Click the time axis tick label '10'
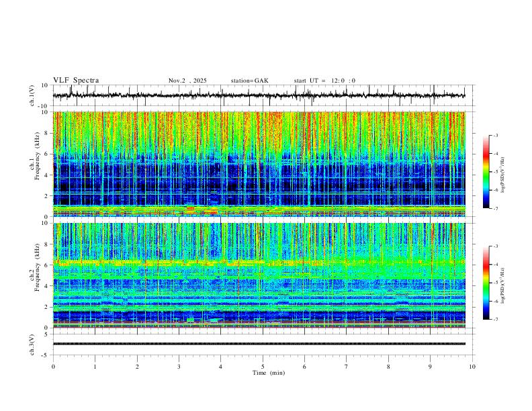Viewport: 532px width, 411px height. pos(472,367)
